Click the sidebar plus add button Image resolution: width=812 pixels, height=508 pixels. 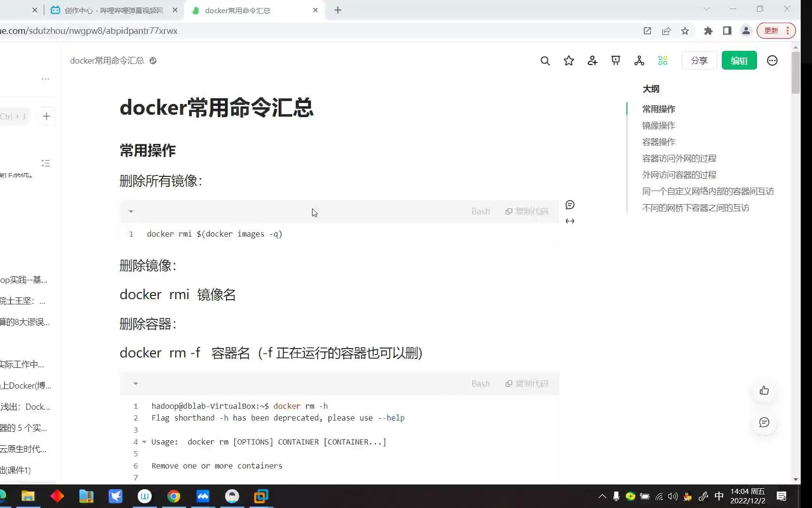tap(47, 117)
